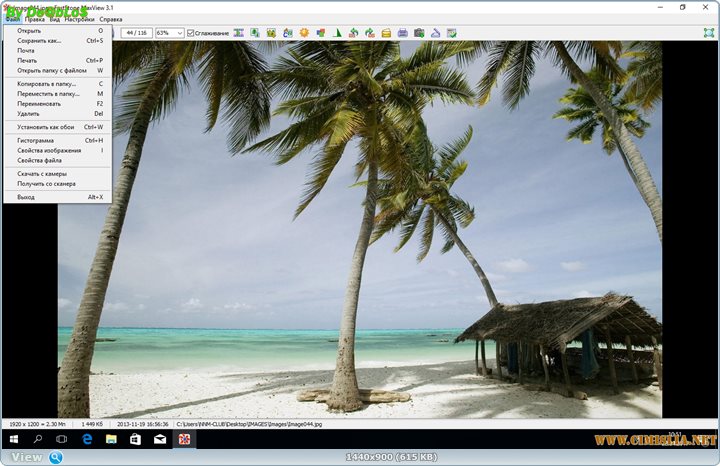Open Гистограмма from the menu
The image size is (720, 466).
(57, 140)
